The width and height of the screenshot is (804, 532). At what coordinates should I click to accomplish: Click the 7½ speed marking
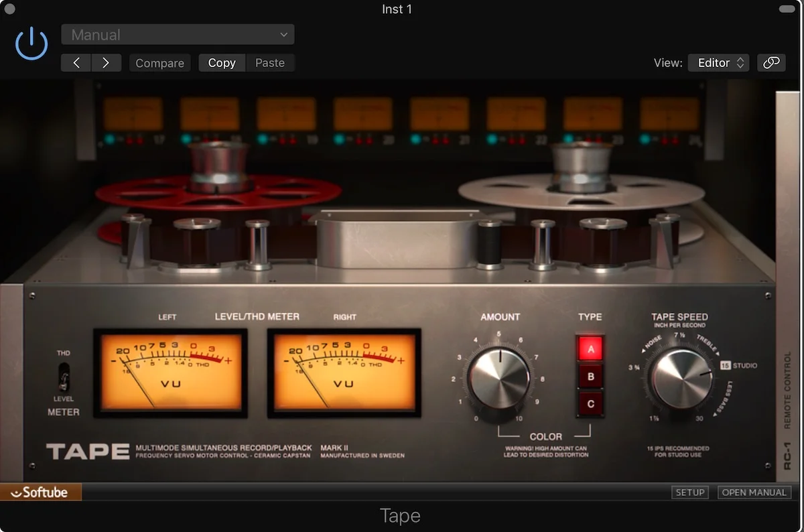tap(679, 335)
